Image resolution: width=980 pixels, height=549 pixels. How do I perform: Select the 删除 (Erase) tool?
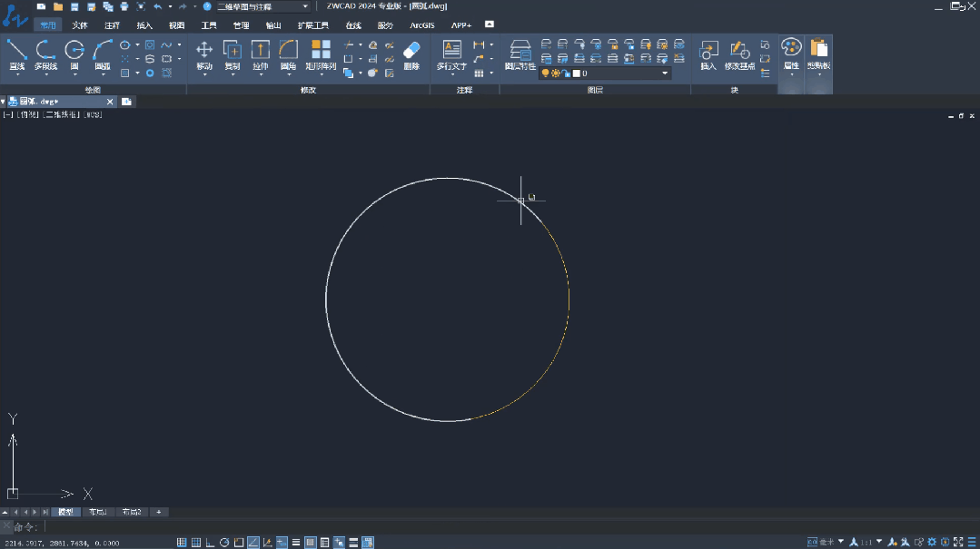tap(411, 51)
